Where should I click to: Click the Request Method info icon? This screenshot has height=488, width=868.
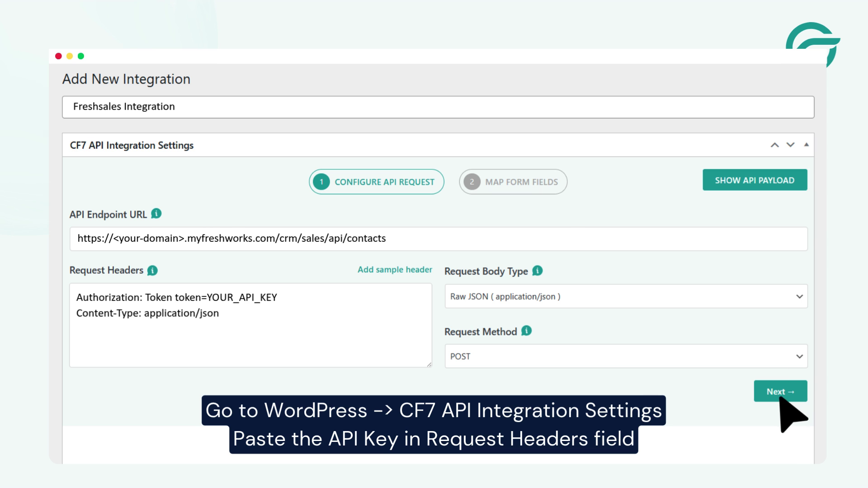click(x=526, y=331)
